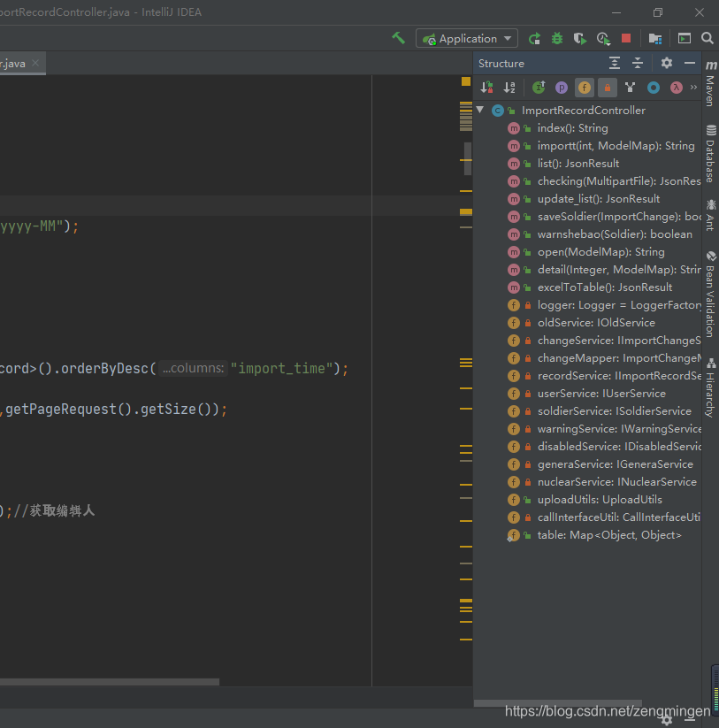Select the disabledService field
Viewport: 719px width, 728px height.
pyautogui.click(x=619, y=446)
